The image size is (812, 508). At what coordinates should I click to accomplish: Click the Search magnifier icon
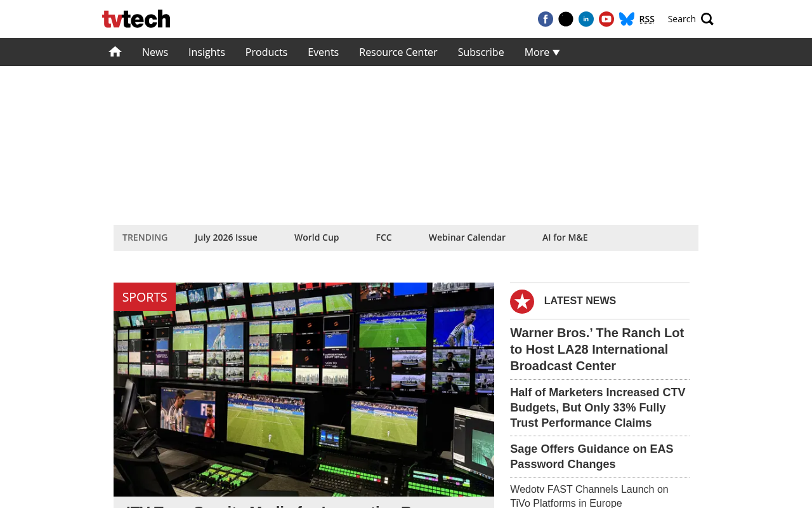707,19
